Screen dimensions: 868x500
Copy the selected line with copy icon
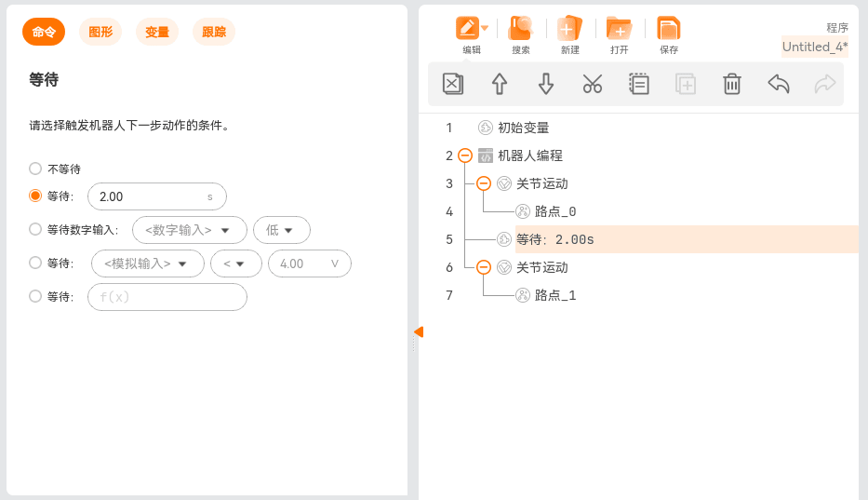pyautogui.click(x=639, y=84)
